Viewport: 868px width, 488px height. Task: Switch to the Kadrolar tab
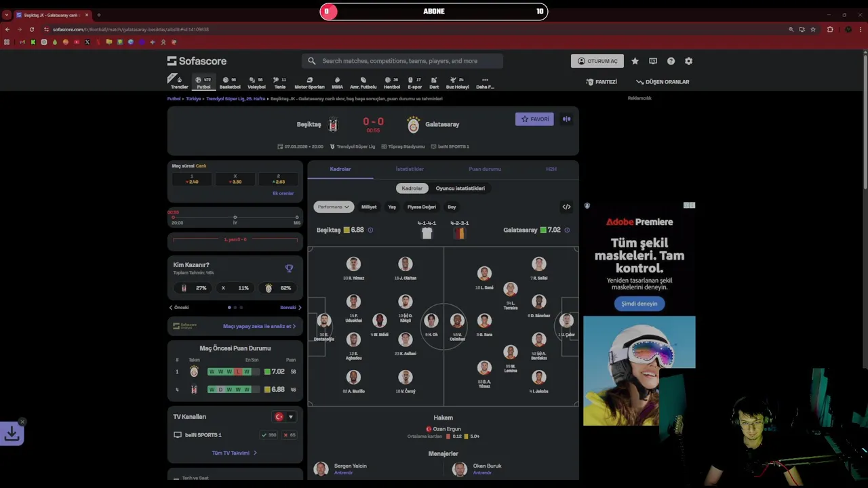tap(340, 169)
